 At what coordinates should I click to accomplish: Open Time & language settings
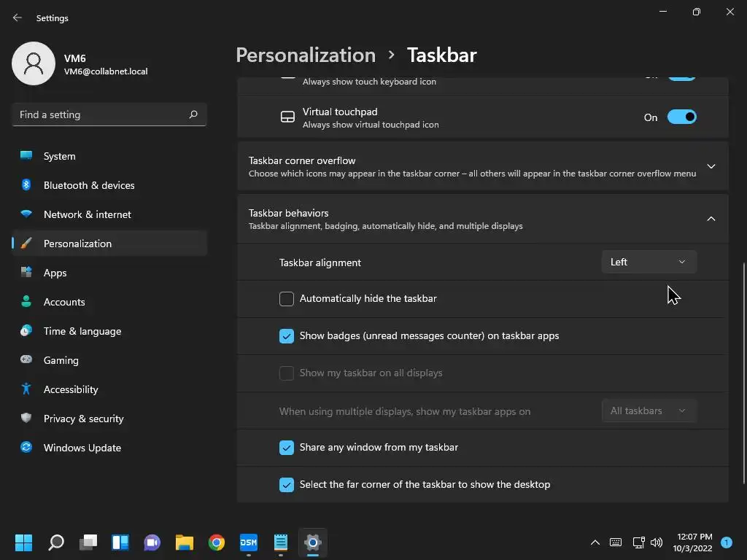[x=109, y=330]
